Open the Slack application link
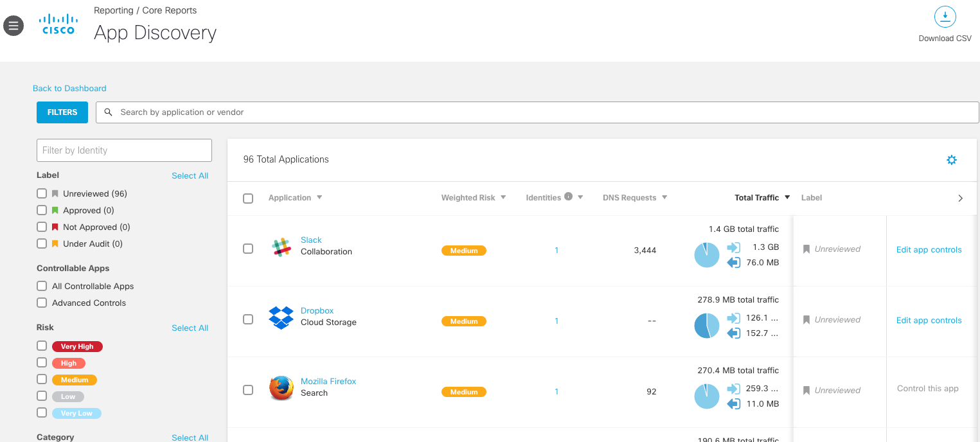Image resolution: width=980 pixels, height=442 pixels. (x=311, y=240)
